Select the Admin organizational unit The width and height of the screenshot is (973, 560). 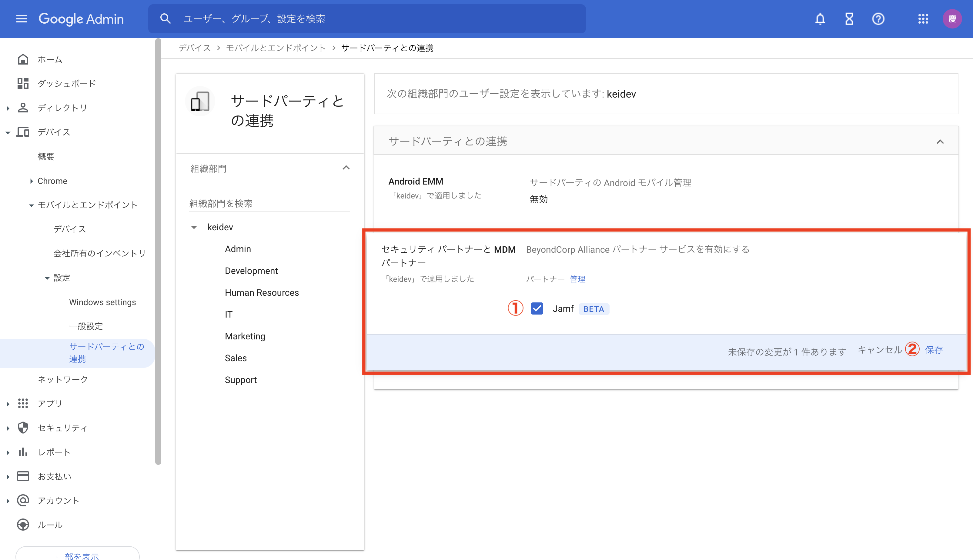(238, 249)
